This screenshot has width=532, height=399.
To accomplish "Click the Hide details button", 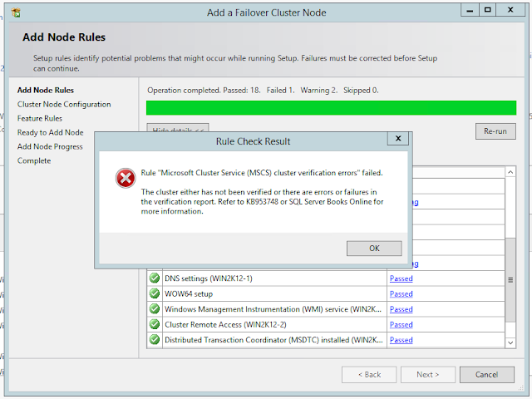I will (178, 128).
